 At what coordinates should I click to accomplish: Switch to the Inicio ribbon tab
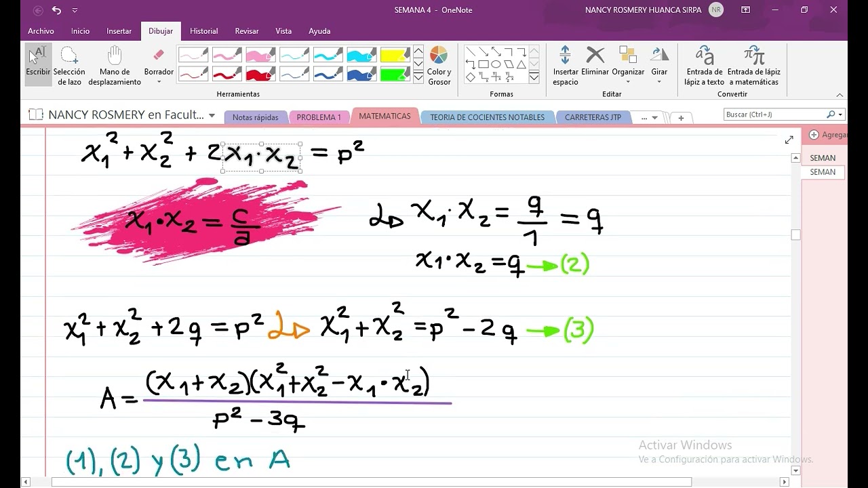80,31
